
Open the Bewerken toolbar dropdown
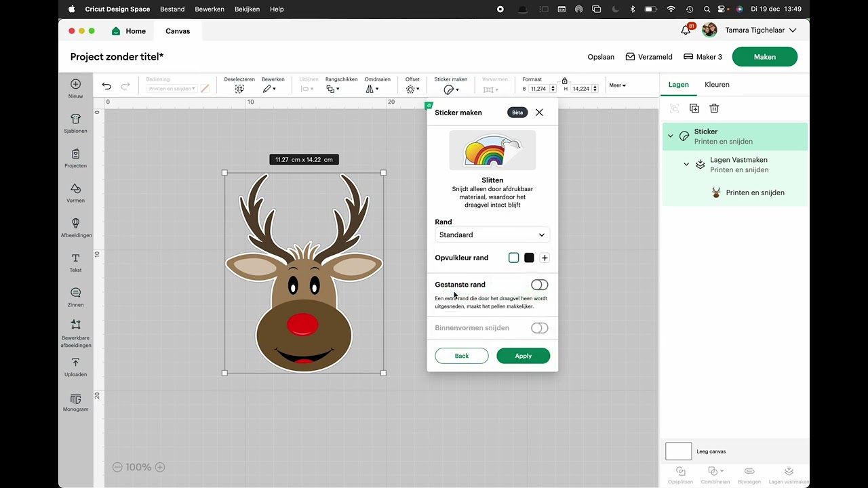point(270,89)
